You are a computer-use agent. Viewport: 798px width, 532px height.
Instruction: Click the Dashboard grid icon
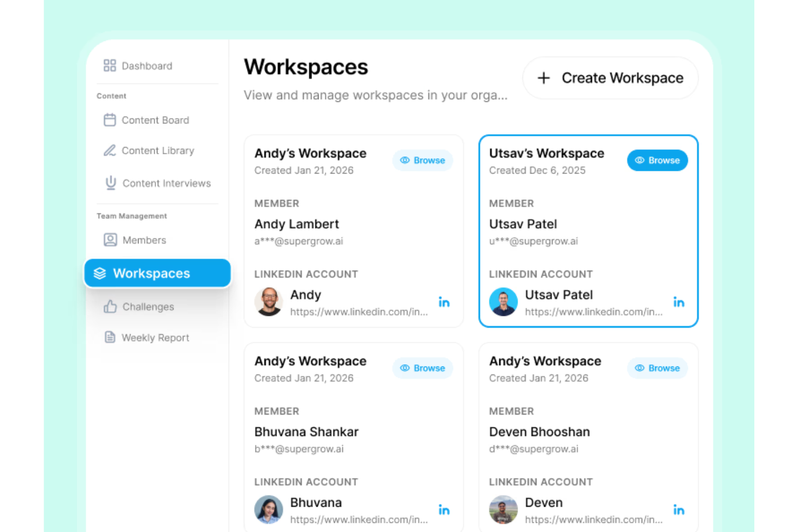point(109,66)
